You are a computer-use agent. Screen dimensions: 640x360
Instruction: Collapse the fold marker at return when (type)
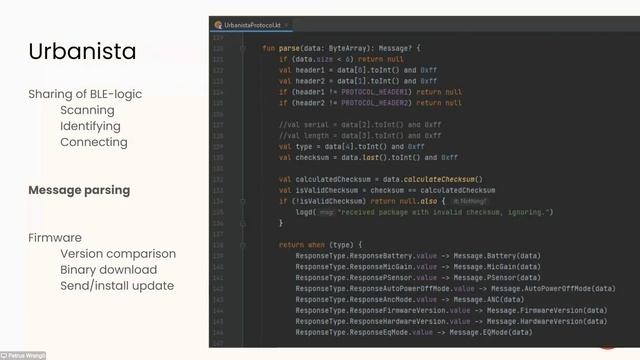(x=242, y=245)
